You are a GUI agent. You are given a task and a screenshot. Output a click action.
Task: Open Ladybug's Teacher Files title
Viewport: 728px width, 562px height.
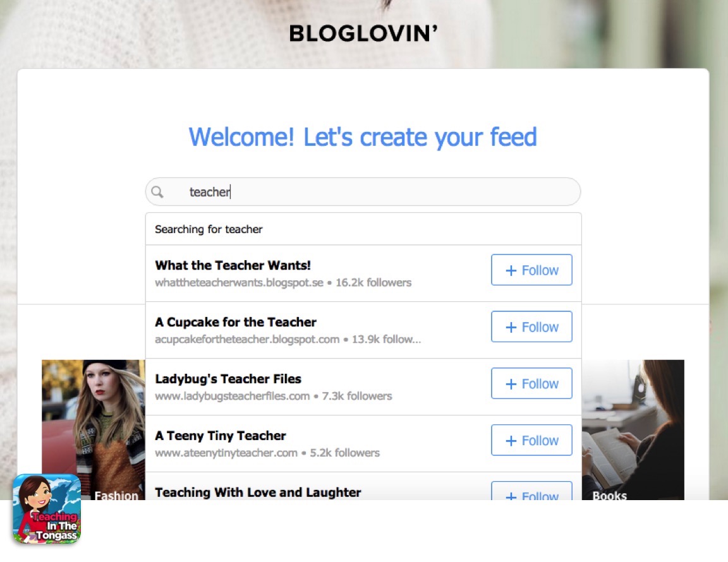[x=228, y=379]
